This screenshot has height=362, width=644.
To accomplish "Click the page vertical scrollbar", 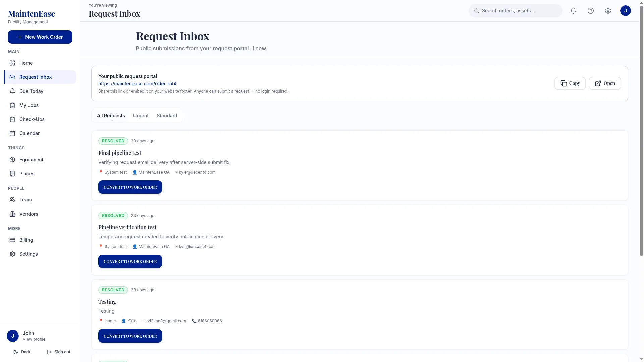I will point(641,131).
